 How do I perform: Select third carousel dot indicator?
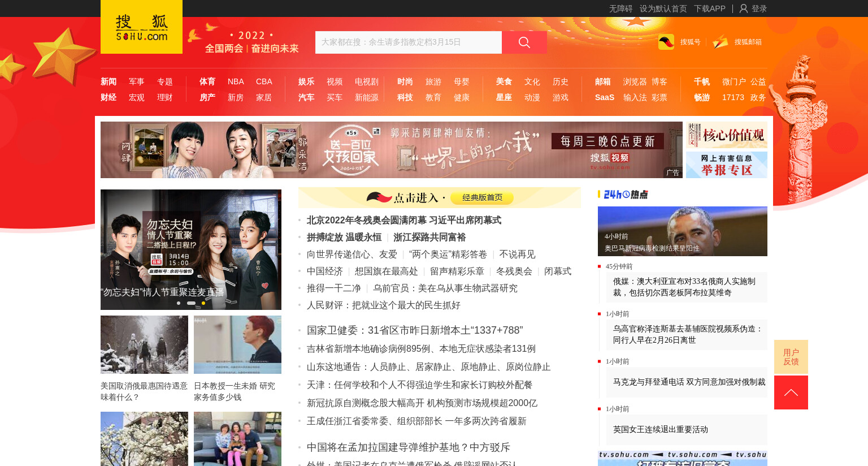(x=203, y=303)
